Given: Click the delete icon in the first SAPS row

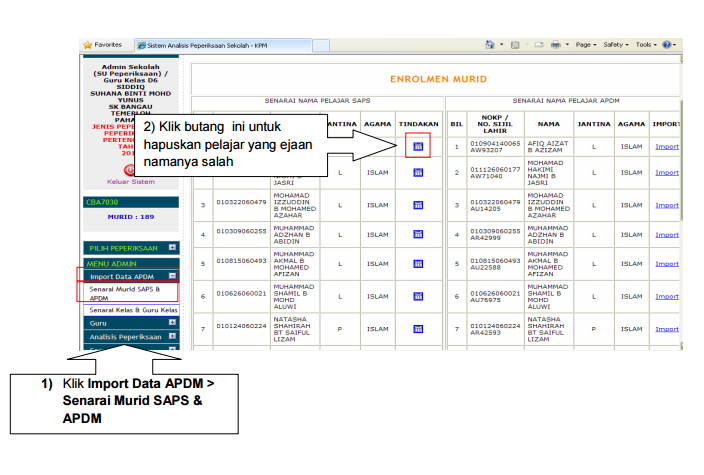Looking at the screenshot, I should [418, 146].
